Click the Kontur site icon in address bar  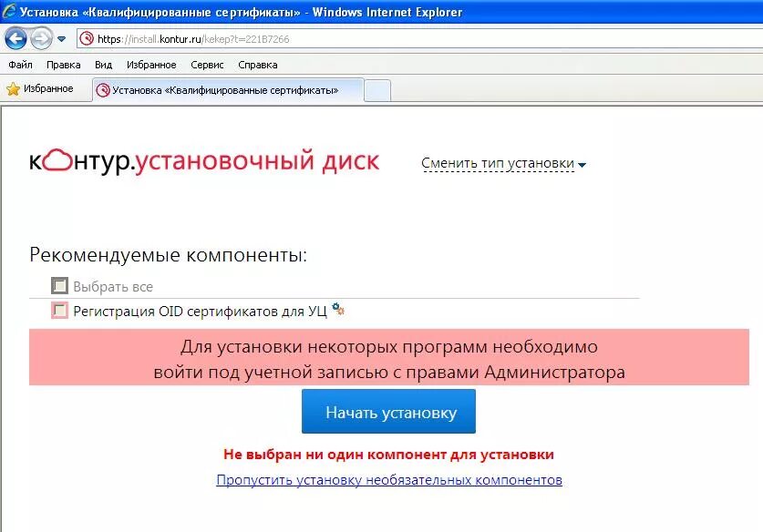[87, 38]
